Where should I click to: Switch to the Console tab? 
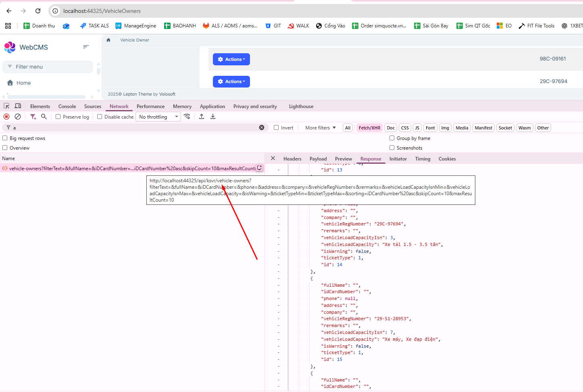click(67, 106)
